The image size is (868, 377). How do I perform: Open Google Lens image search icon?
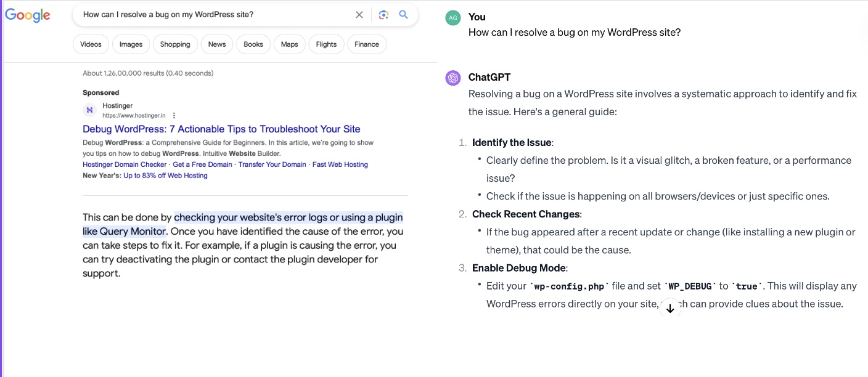coord(383,15)
